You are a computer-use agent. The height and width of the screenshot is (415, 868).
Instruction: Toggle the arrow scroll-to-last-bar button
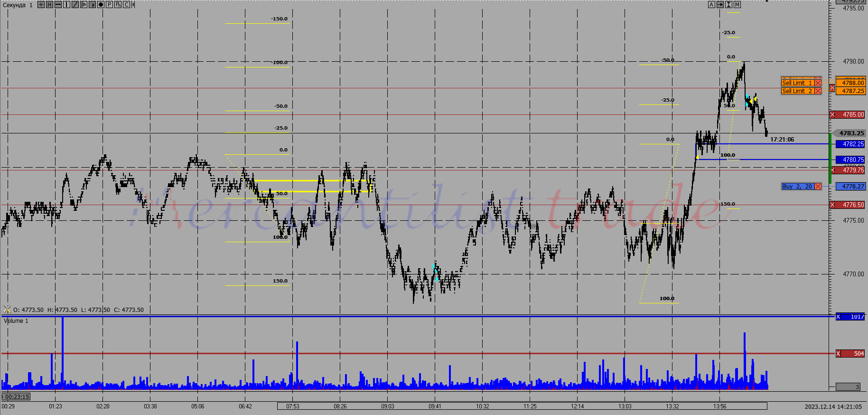tap(720, 4)
